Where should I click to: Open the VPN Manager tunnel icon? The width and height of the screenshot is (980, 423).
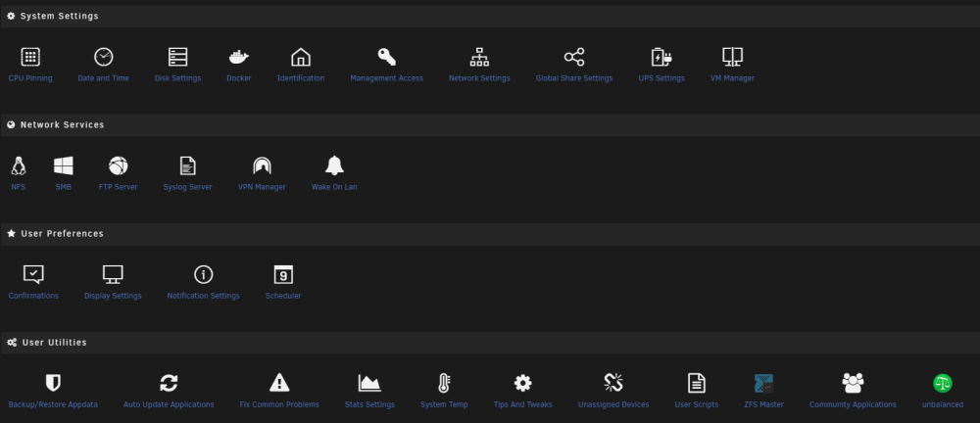[x=262, y=165]
